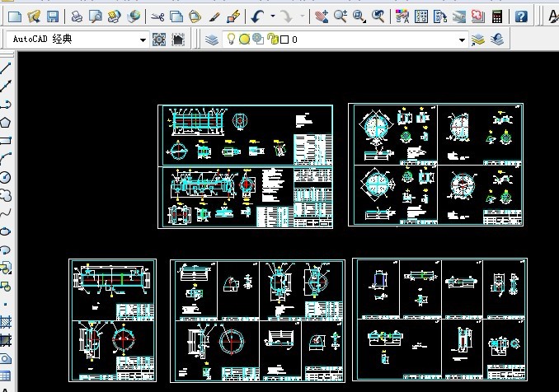Select the Table tool
The image size is (559, 392).
pos(5,376)
